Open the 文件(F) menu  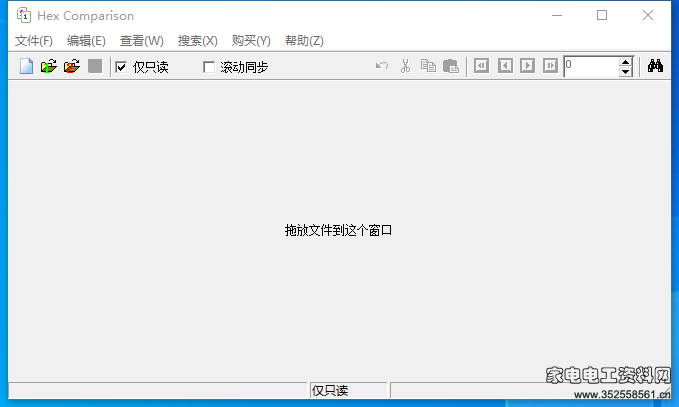pyautogui.click(x=34, y=41)
